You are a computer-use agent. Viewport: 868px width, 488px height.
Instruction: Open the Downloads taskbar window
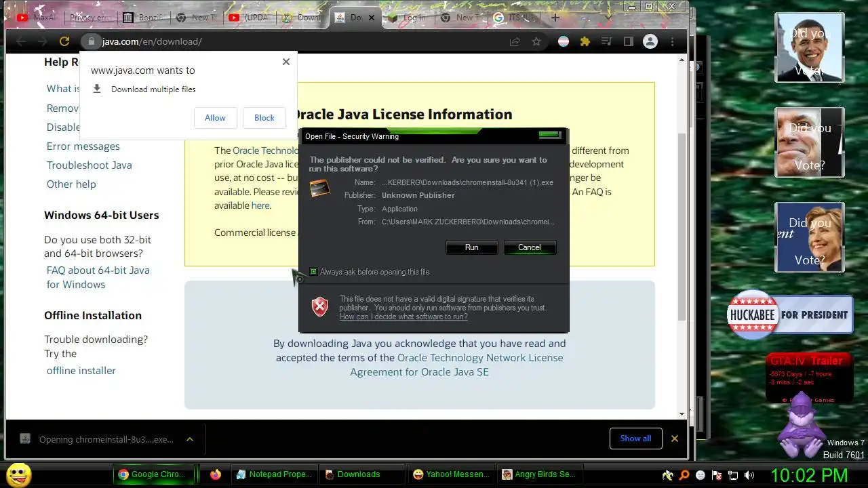pos(362,474)
